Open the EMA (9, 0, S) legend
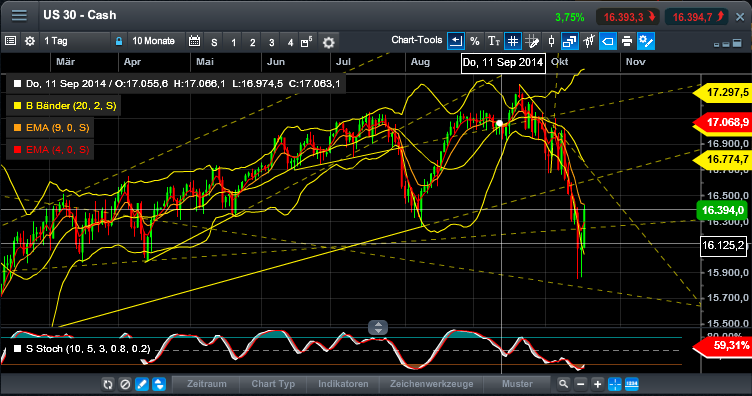Image resolution: width=752 pixels, height=396 pixels. (x=50, y=128)
